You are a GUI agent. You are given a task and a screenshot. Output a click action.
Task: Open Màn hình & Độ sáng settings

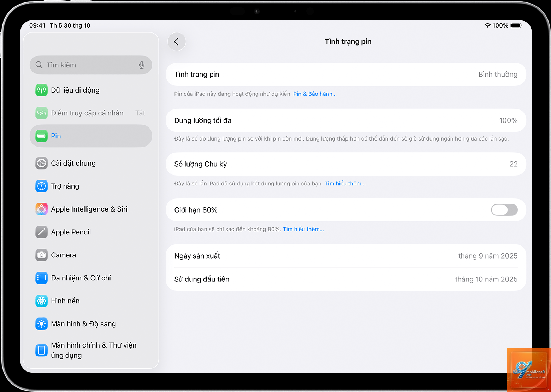pos(91,324)
